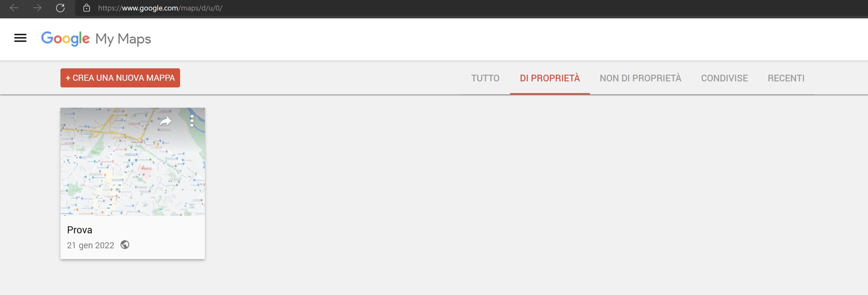Go forward using browser forward arrow

point(37,8)
